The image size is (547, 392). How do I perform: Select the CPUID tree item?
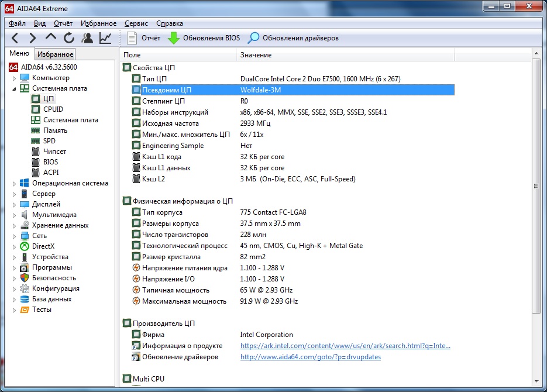[x=53, y=109]
